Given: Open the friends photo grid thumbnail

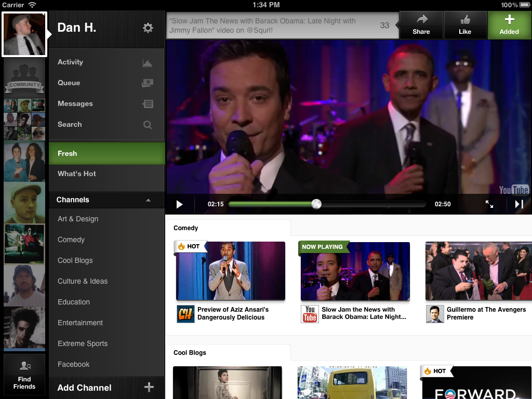Looking at the screenshot, I should 24,119.
